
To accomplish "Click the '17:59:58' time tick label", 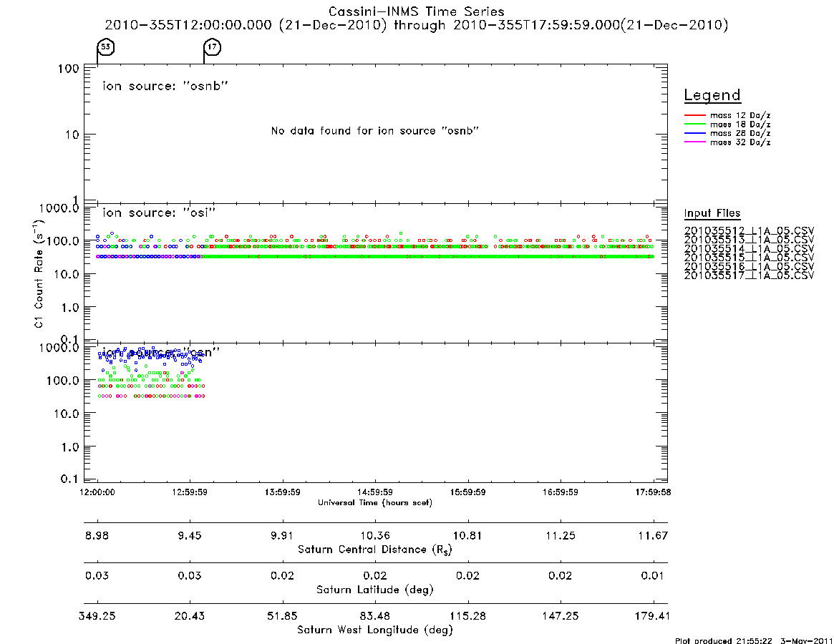I will coord(653,492).
